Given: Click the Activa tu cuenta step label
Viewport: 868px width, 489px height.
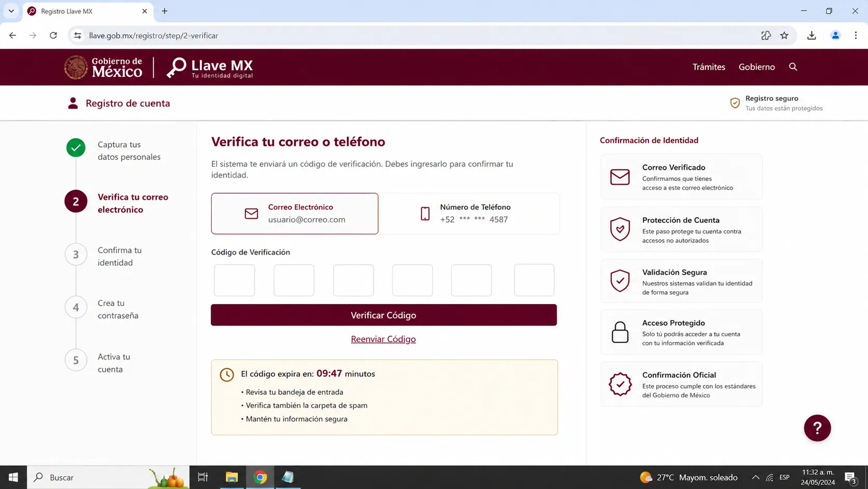Looking at the screenshot, I should click(x=114, y=363).
